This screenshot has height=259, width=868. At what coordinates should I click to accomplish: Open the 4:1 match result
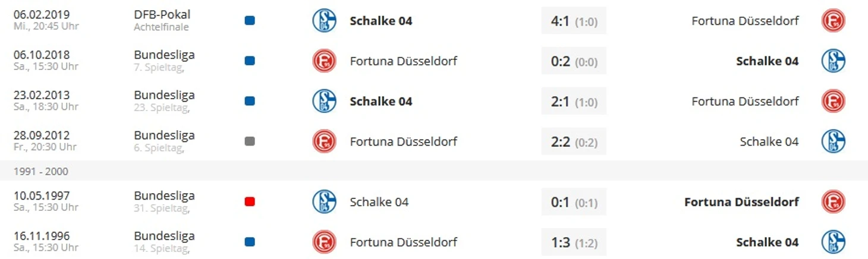[574, 21]
